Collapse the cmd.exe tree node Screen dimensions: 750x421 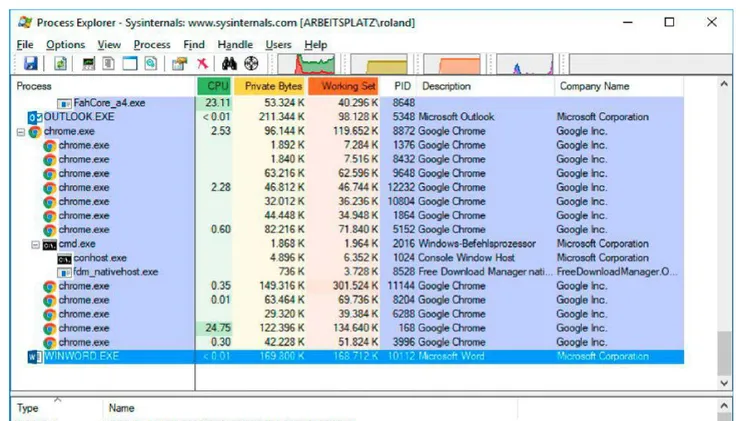(x=35, y=244)
